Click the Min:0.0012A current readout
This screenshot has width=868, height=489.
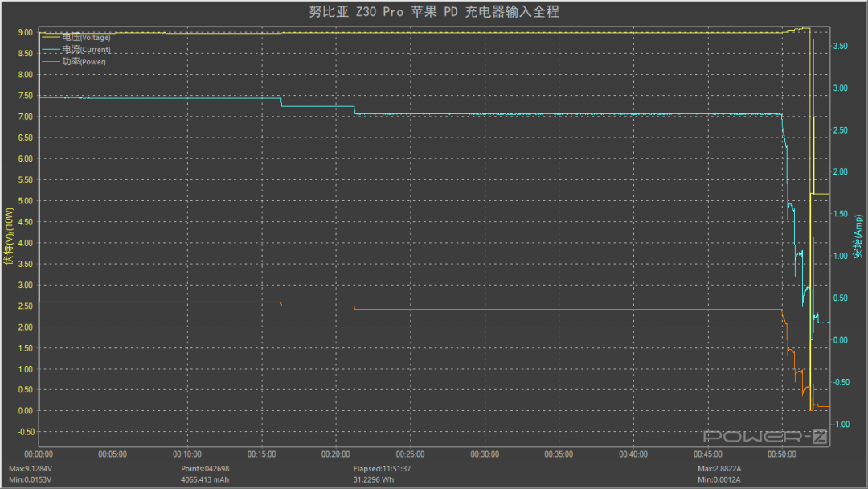coord(719,479)
